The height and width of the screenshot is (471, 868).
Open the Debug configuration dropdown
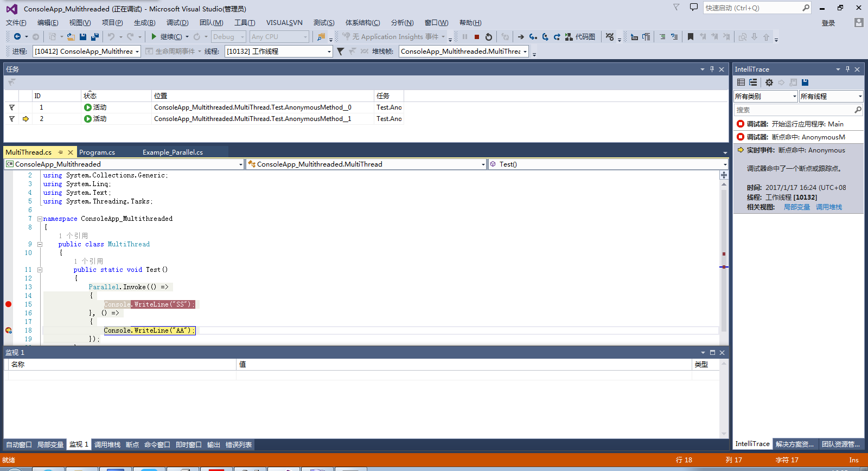(229, 36)
